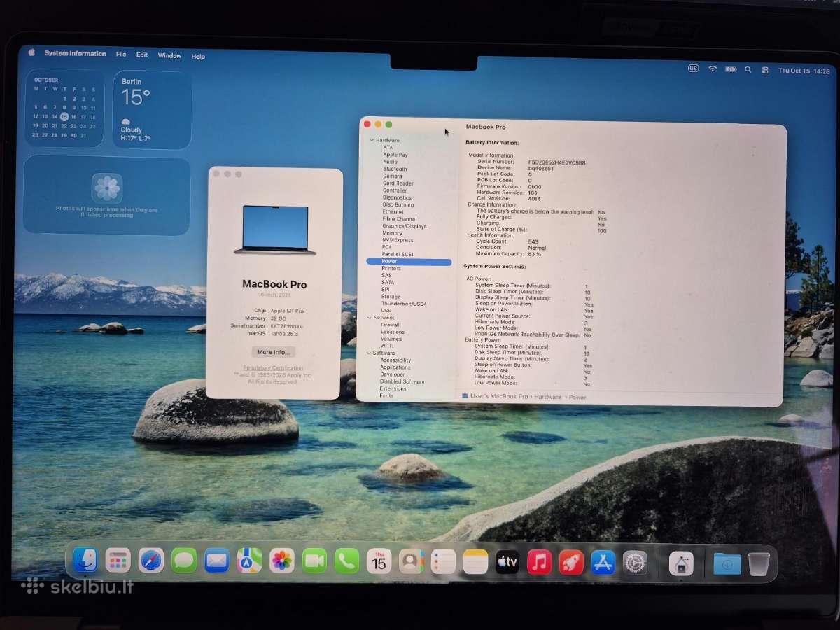Select Apple Pay in the sidebar
This screenshot has height=630, width=840.
click(x=395, y=155)
